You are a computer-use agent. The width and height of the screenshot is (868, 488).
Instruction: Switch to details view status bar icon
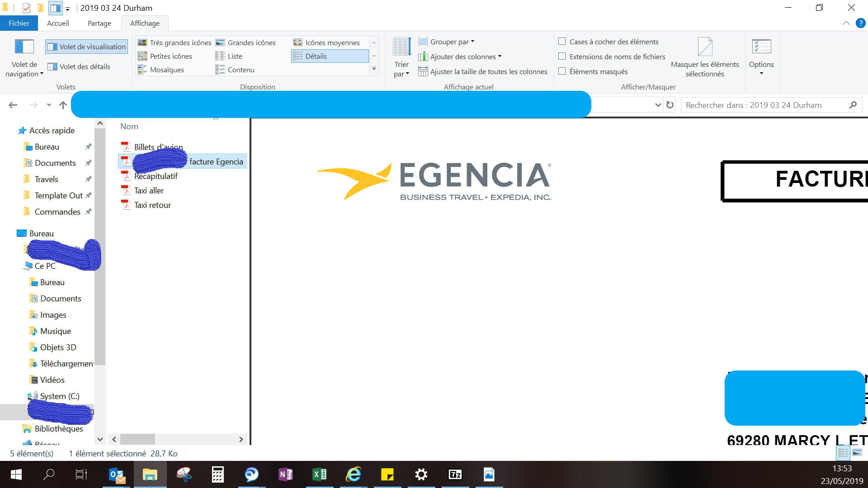[843, 452]
